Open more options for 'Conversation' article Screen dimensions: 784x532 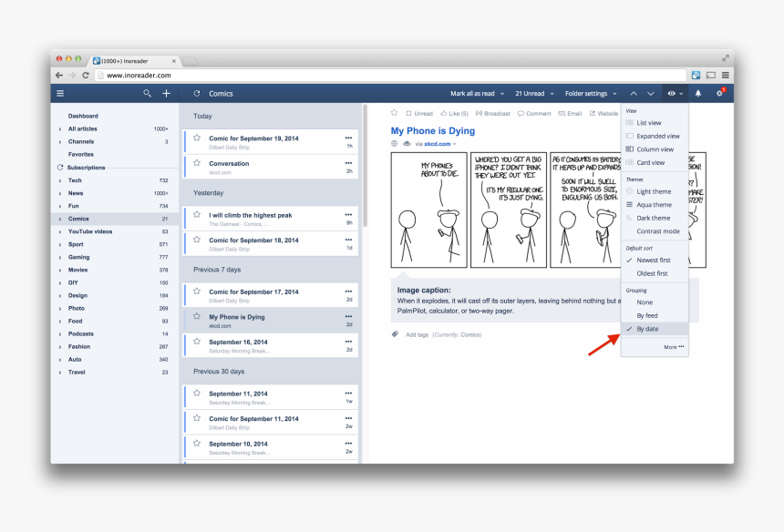(x=348, y=163)
